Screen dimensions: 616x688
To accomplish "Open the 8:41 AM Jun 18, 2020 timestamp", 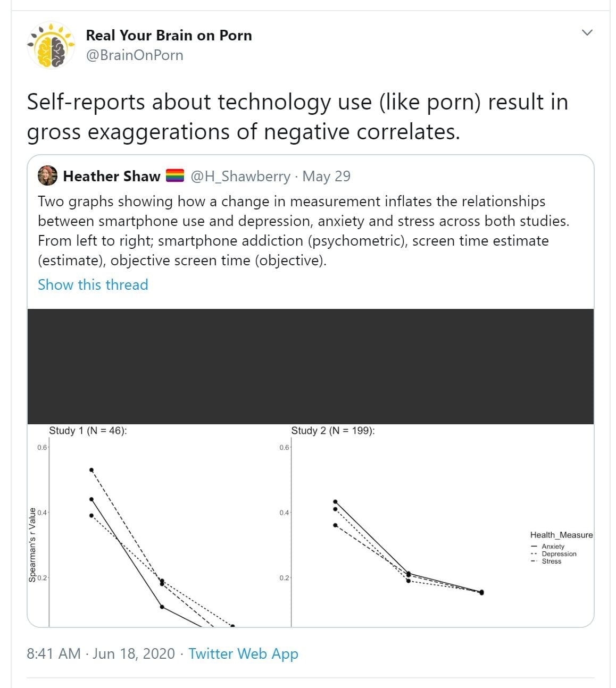I will pos(101,654).
